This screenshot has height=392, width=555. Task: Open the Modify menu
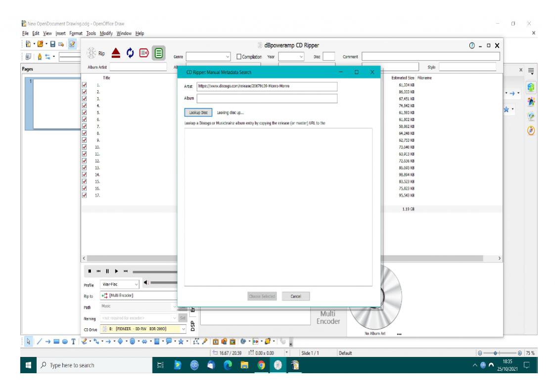tap(106, 33)
